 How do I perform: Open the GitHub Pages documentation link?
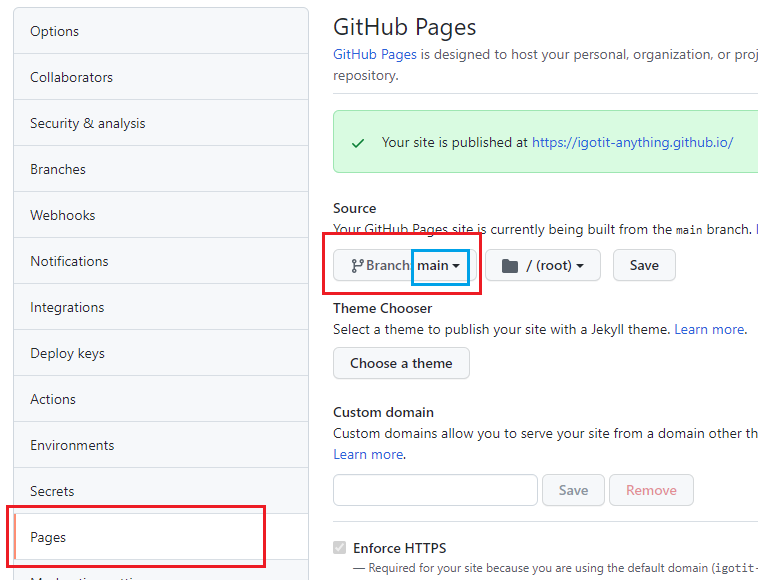[375, 54]
